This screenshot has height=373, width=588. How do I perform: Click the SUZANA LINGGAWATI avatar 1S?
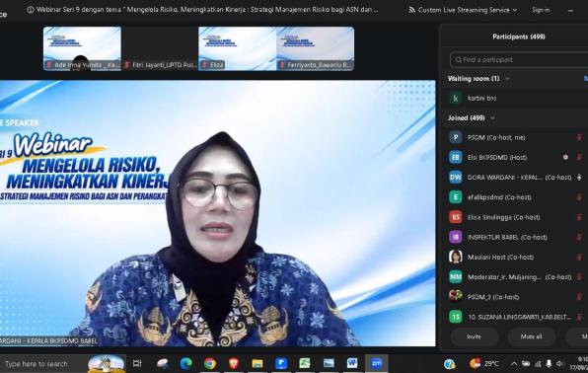(x=456, y=317)
